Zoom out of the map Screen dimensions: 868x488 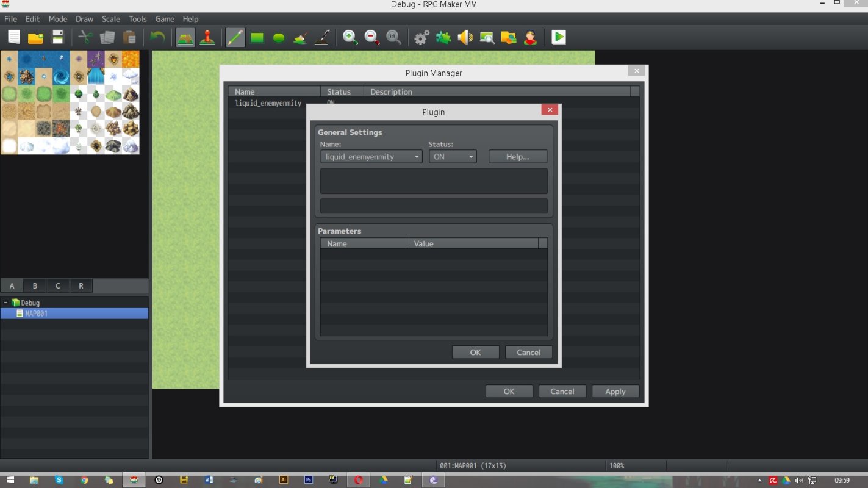coord(372,37)
